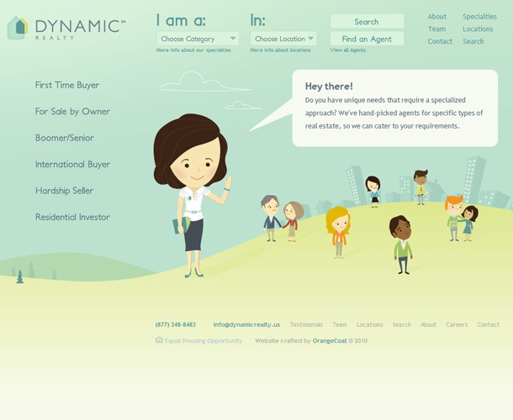Select International Buyer category
This screenshot has height=420, width=513.
click(x=72, y=164)
